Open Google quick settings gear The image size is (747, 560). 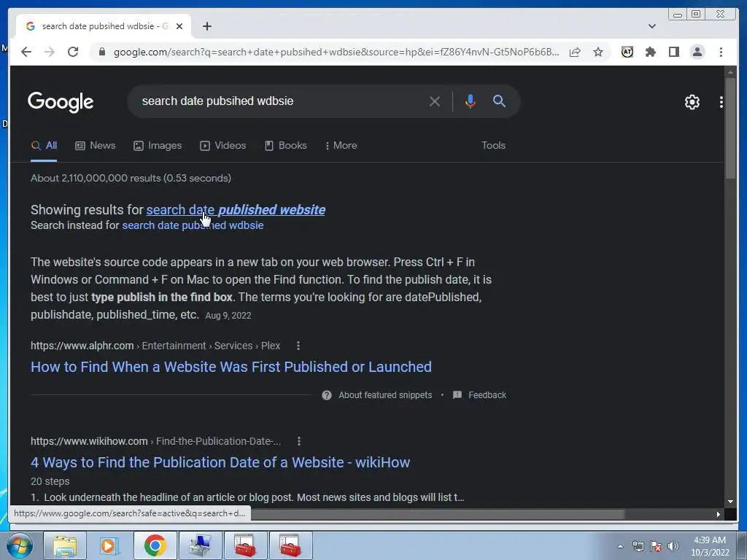coord(692,102)
